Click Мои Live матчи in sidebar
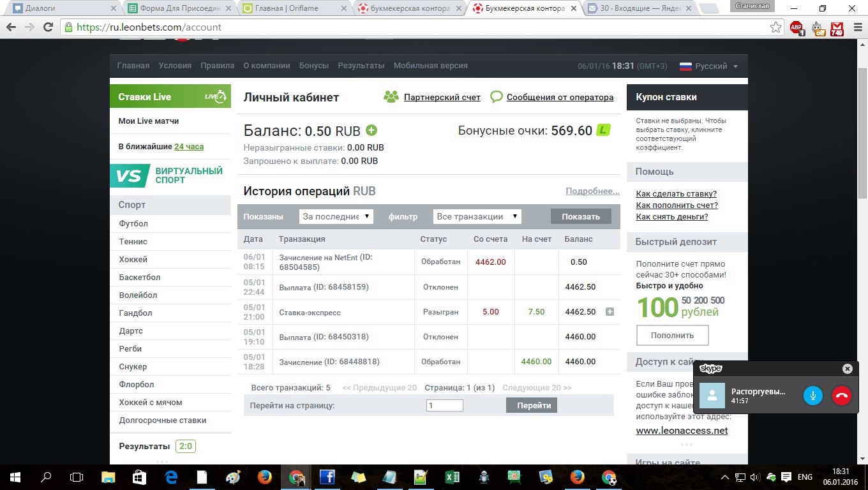Screen dimensions: 868x490 149,121
